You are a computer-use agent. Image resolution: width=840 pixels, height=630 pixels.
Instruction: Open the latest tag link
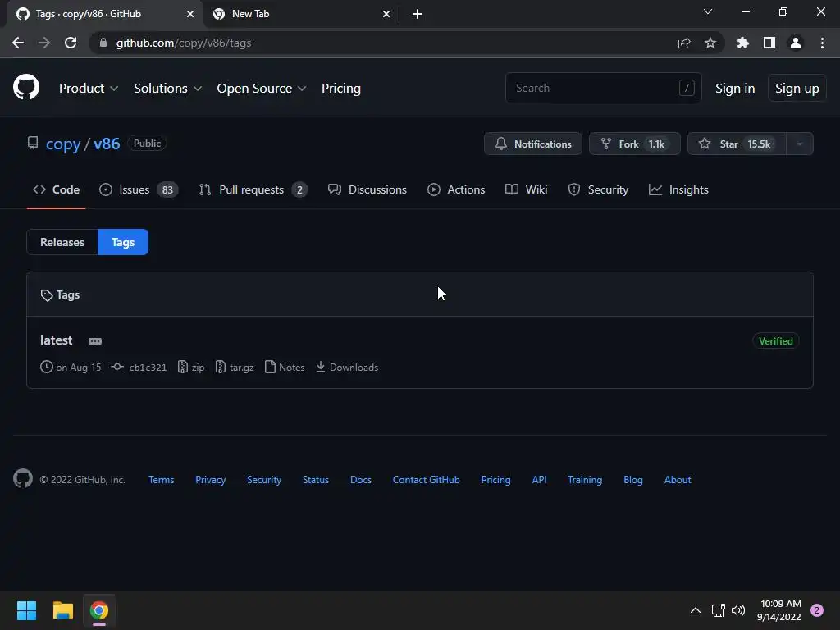tap(57, 340)
